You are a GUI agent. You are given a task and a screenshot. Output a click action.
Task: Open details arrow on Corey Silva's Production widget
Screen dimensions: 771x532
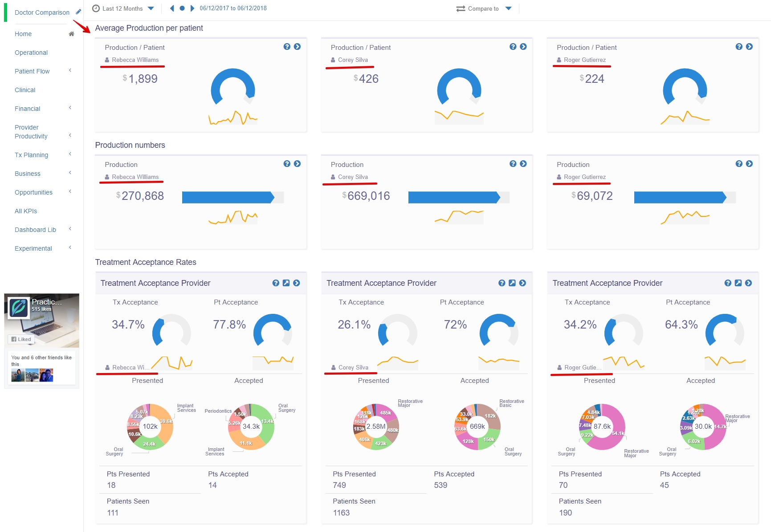pyautogui.click(x=523, y=163)
